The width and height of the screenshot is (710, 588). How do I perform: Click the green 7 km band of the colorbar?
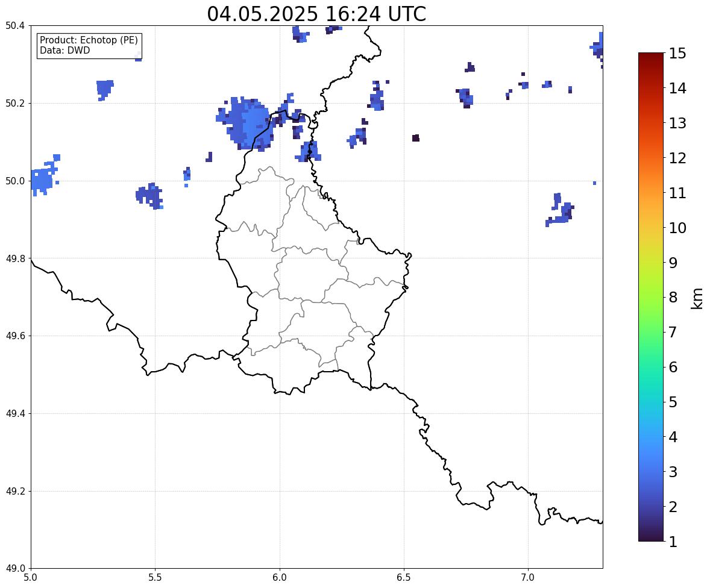(651, 332)
